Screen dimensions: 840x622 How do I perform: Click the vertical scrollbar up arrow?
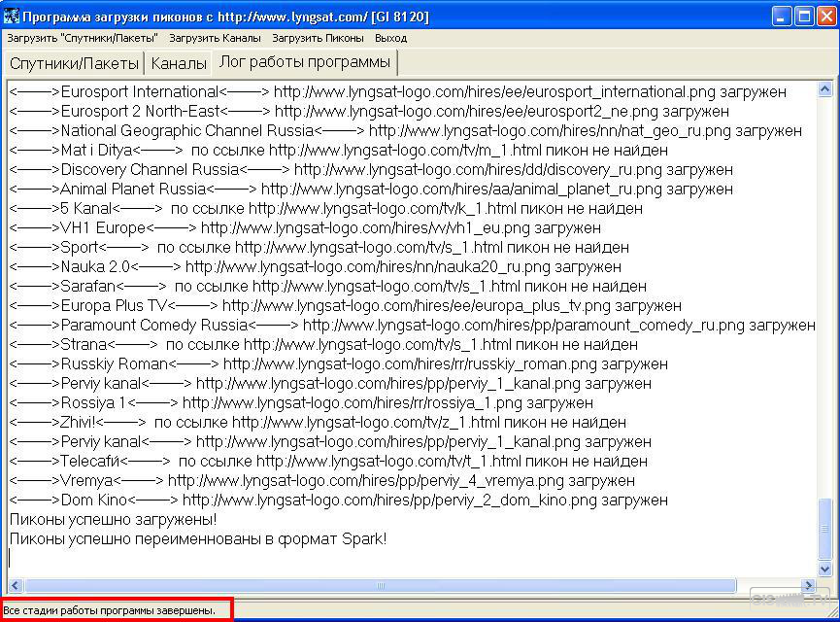(x=825, y=88)
